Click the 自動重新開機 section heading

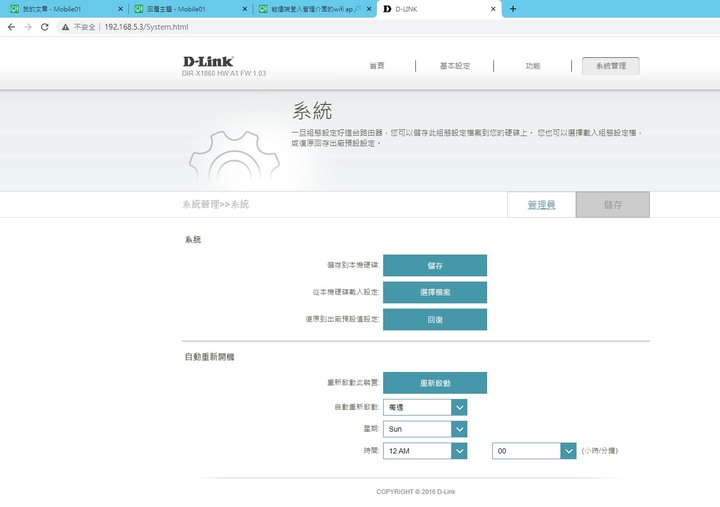coord(209,357)
